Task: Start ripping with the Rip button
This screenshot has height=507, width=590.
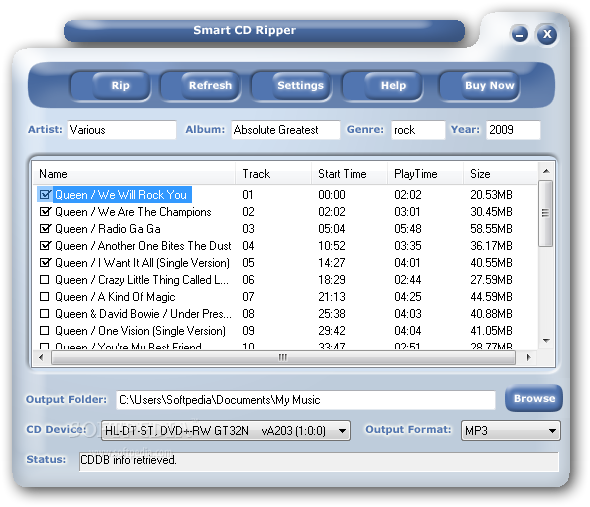Action: [111, 86]
